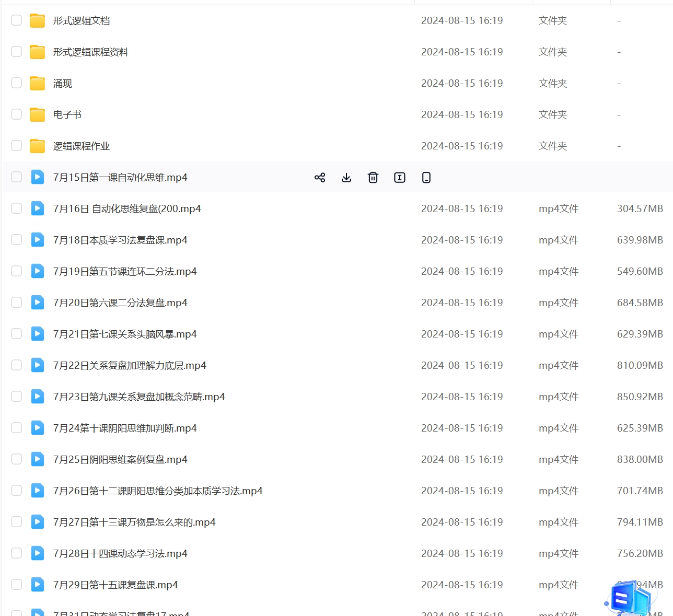This screenshot has width=673, height=616.
Task: Open the 电子书 folder name
Action: click(67, 115)
